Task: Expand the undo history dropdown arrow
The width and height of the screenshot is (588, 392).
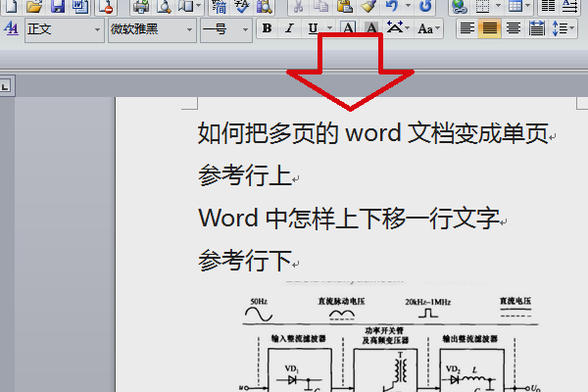Action: (x=408, y=6)
